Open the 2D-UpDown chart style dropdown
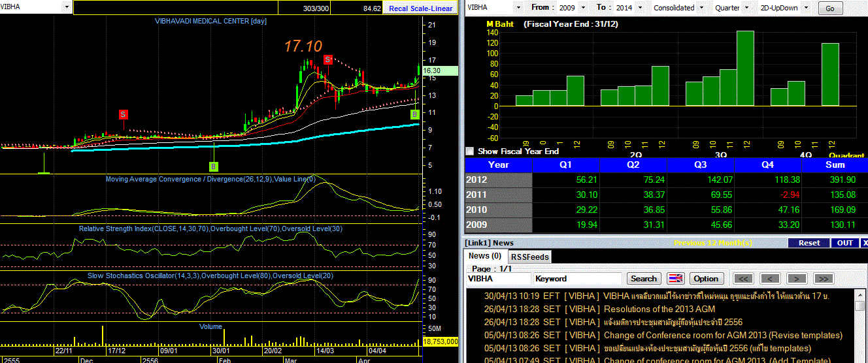Image resolution: width=868 pixels, height=363 pixels. 805,8
